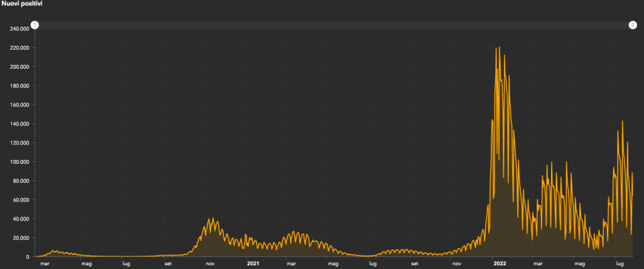Click the right range slider handle
This screenshot has width=644, height=269.
633,25
